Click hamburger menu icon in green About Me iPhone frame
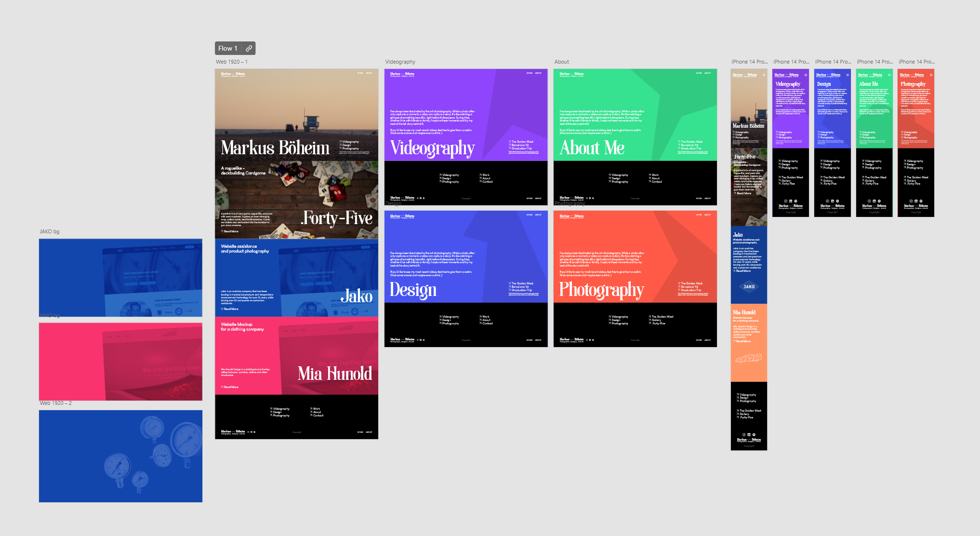Image resolution: width=980 pixels, height=536 pixels. click(x=889, y=75)
